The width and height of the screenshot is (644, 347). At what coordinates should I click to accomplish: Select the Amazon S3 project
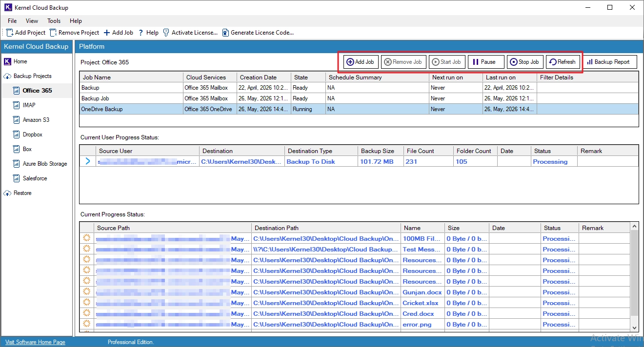31,120
